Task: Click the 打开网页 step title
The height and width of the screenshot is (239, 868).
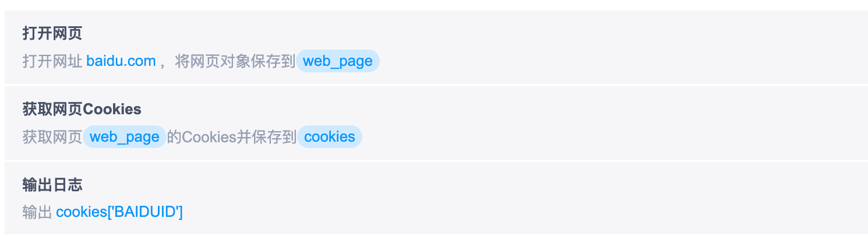Action: point(52,33)
